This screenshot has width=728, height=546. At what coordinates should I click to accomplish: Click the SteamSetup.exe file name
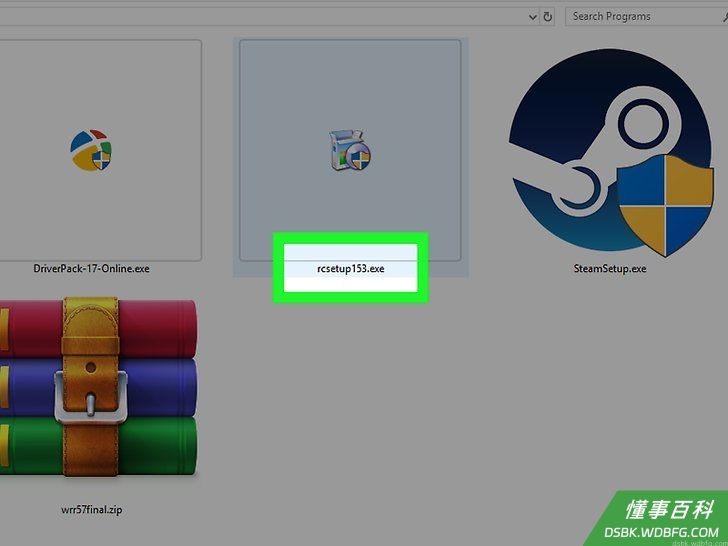pyautogui.click(x=610, y=268)
